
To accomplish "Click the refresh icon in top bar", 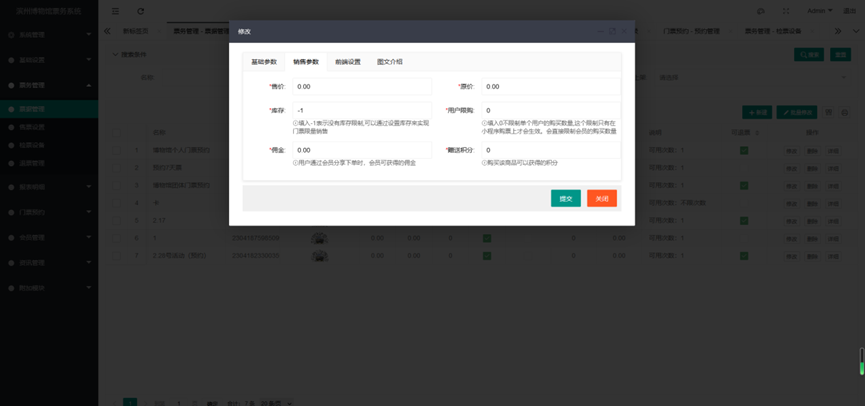I will click(140, 11).
